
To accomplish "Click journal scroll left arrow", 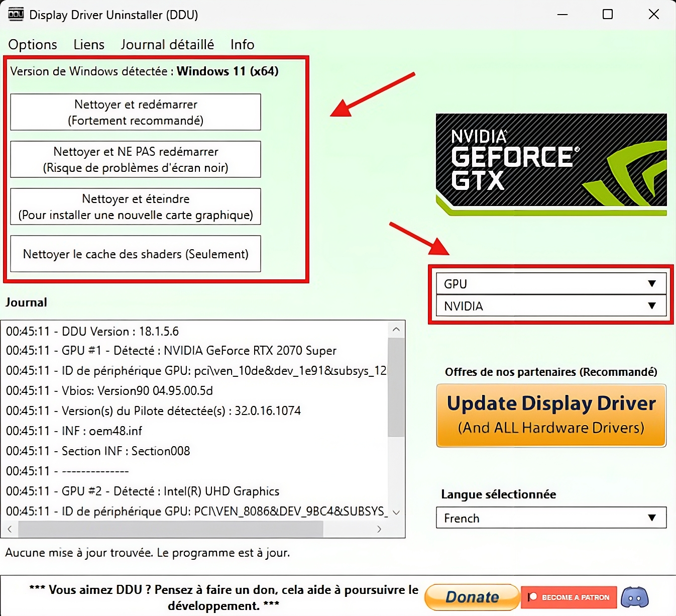I will [x=10, y=529].
